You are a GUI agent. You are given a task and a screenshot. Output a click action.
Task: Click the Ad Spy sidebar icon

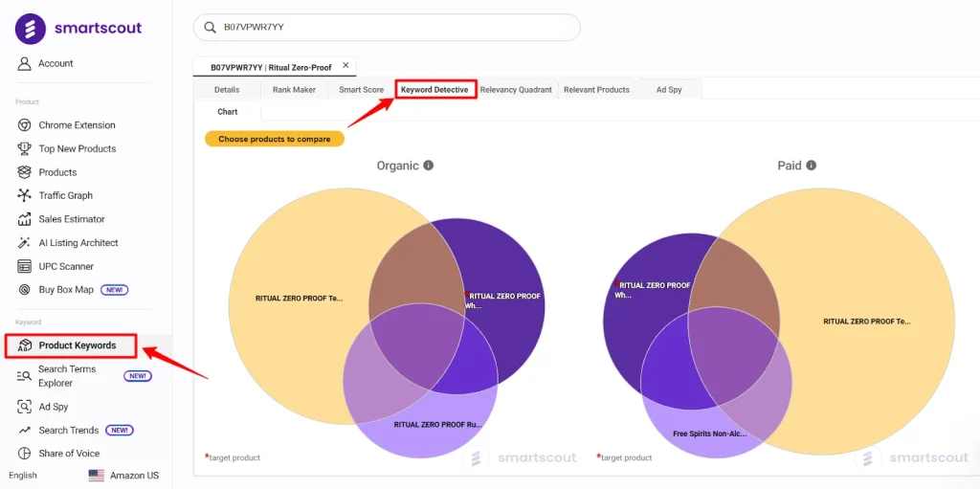click(24, 407)
